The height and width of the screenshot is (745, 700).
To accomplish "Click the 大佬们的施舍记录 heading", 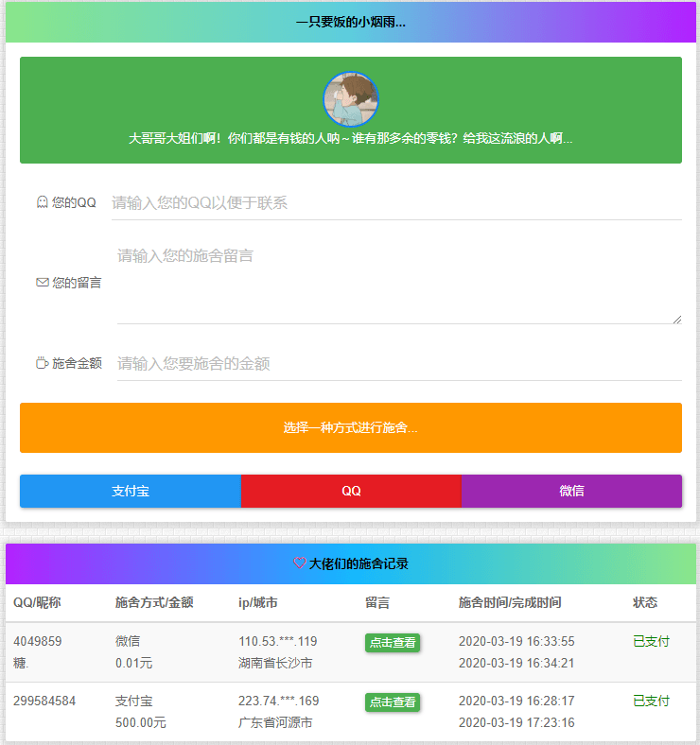I will (359, 563).
